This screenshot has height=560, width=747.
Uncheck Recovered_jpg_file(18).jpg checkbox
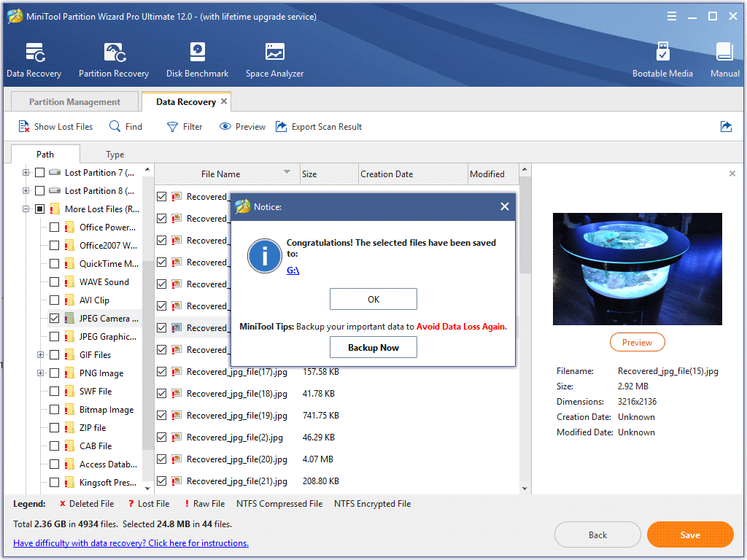(161, 393)
